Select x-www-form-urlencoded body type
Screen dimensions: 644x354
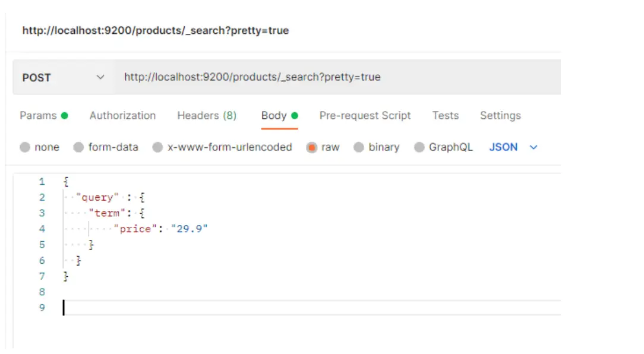pos(157,148)
